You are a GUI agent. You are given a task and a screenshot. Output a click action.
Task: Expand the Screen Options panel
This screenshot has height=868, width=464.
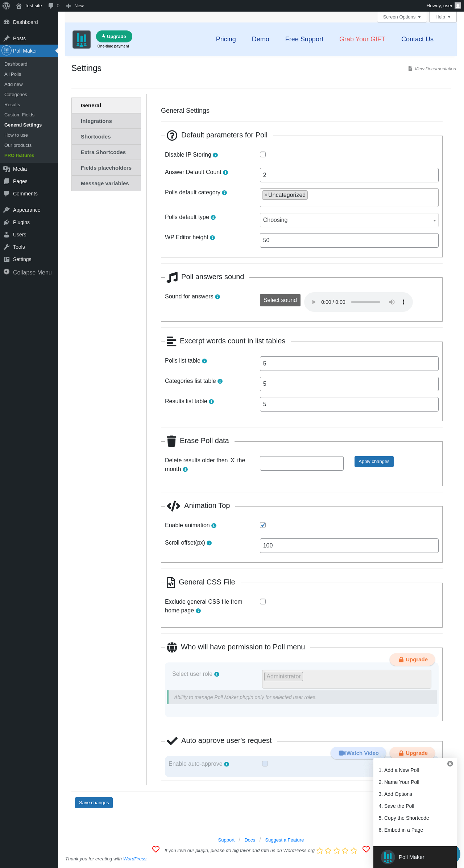coord(402,17)
